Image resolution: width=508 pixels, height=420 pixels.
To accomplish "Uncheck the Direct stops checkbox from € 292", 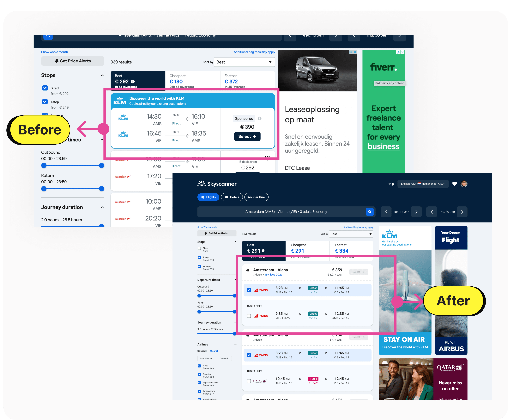I will (45, 88).
